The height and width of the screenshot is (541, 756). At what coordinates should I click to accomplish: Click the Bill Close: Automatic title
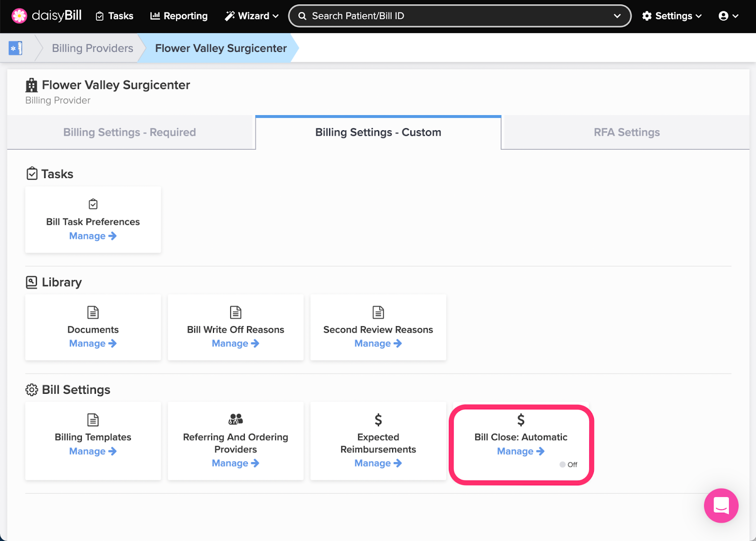521,437
